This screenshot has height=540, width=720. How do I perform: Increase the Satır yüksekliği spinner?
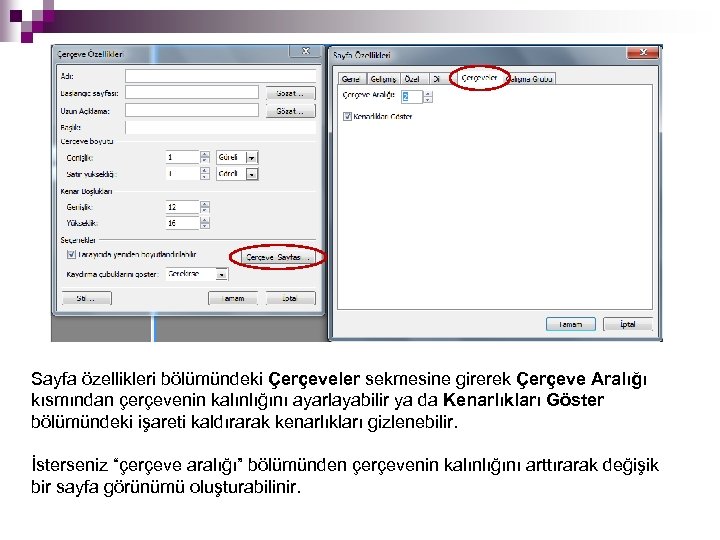pos(205,170)
